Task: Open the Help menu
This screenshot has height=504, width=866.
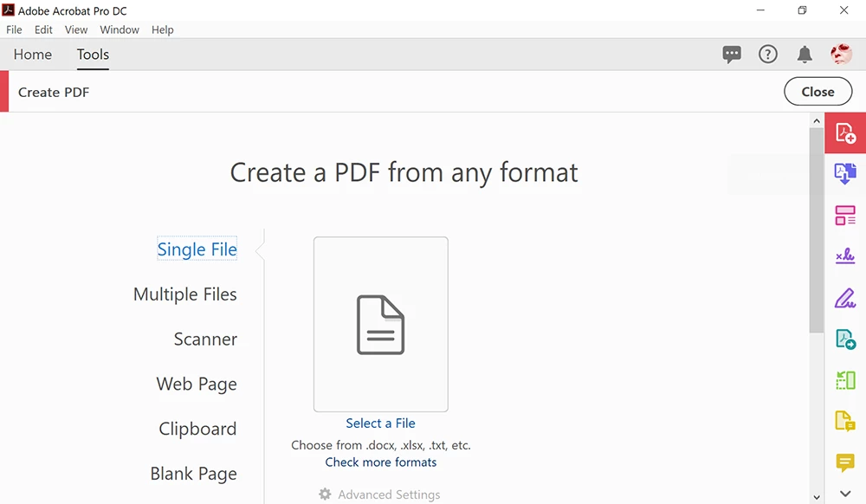Action: tap(163, 29)
